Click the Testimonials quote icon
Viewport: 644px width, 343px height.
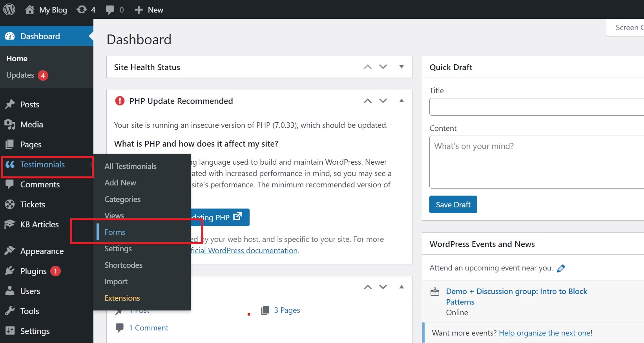click(10, 165)
